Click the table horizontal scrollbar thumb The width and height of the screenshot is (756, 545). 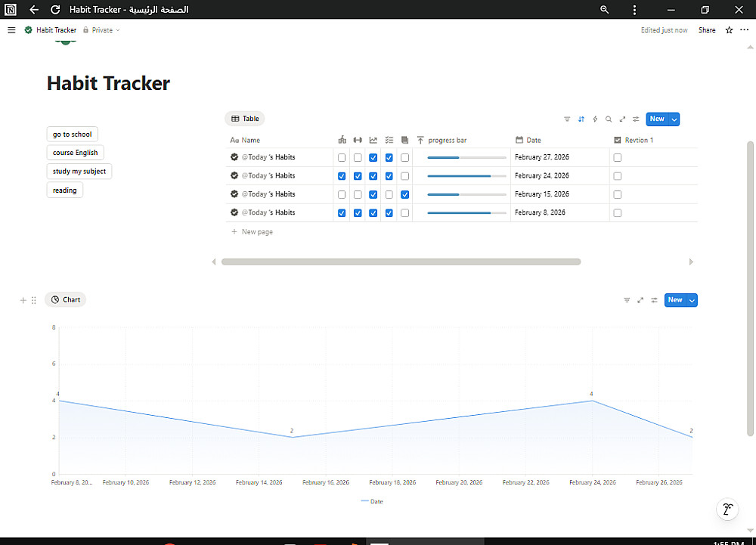pos(401,262)
